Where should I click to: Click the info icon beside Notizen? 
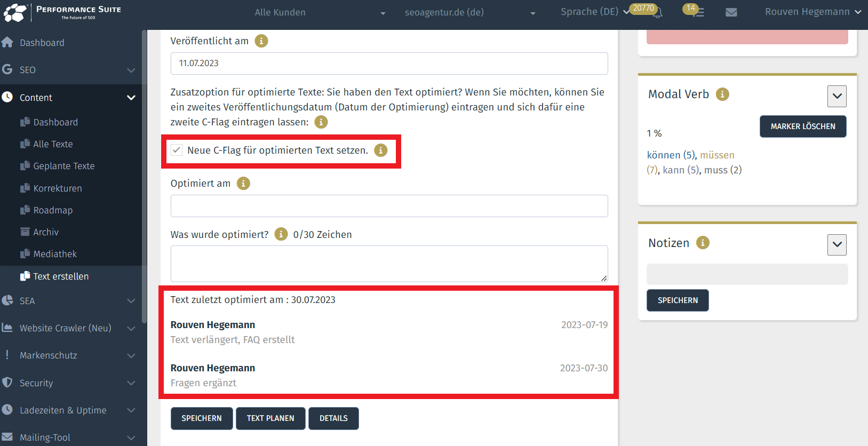[703, 243]
